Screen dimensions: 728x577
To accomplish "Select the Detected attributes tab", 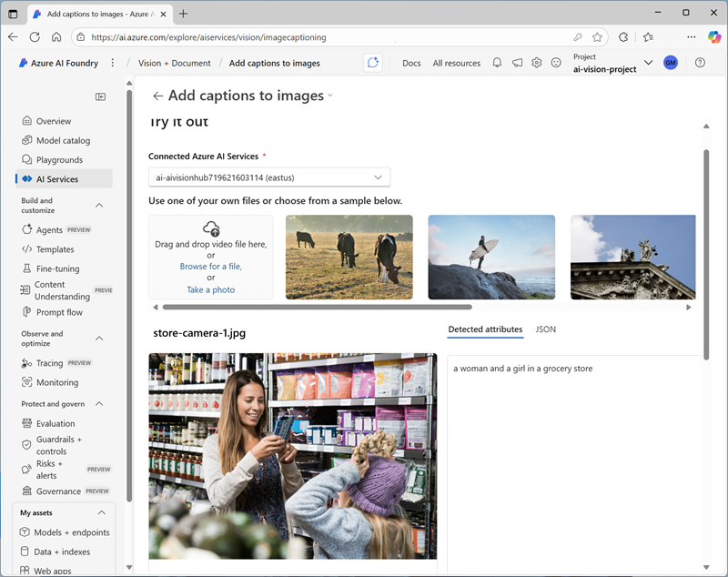I will (x=485, y=329).
